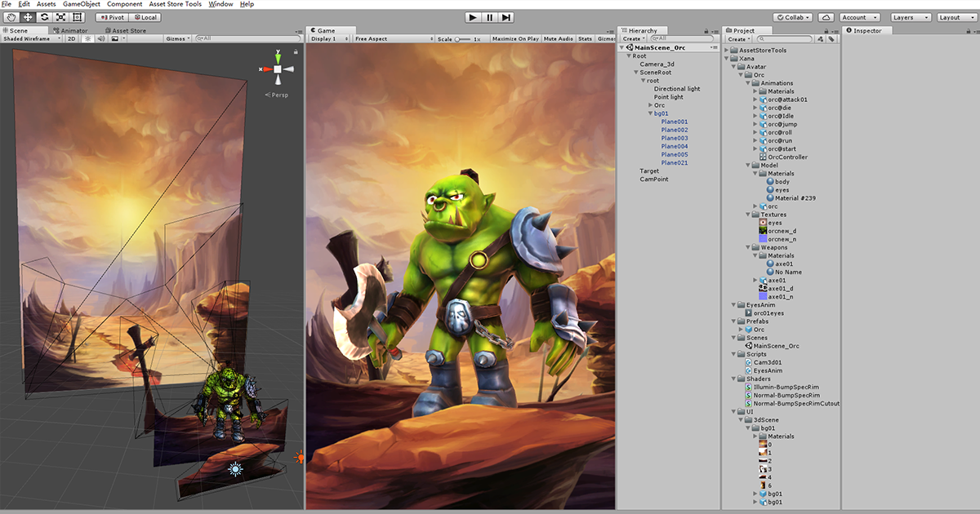Open the Component menu
The width and height of the screenshot is (980, 514).
pyautogui.click(x=124, y=4)
